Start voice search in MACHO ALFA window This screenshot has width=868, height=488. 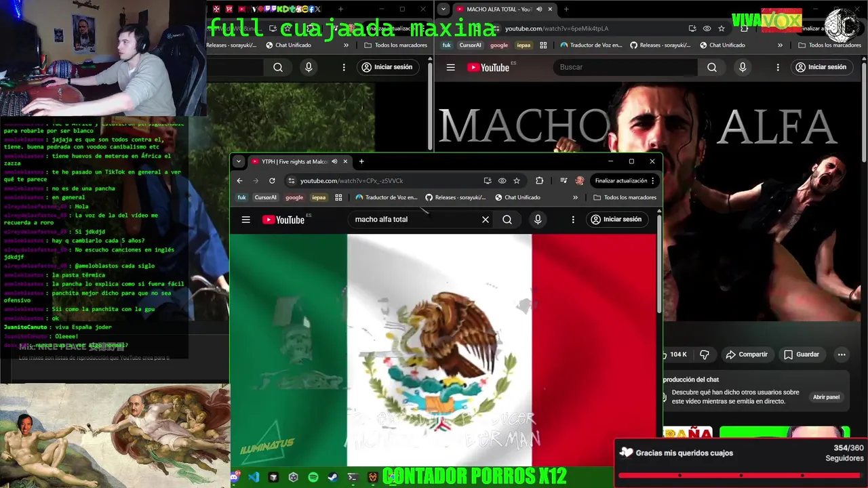(743, 67)
